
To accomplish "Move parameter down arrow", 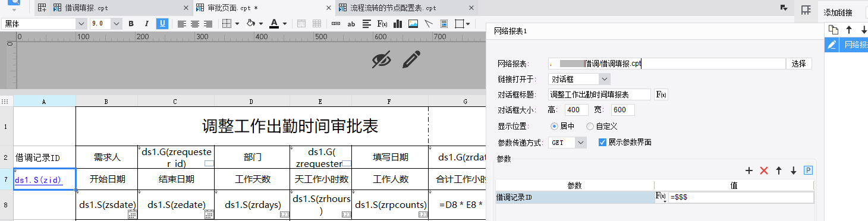I will [x=793, y=171].
